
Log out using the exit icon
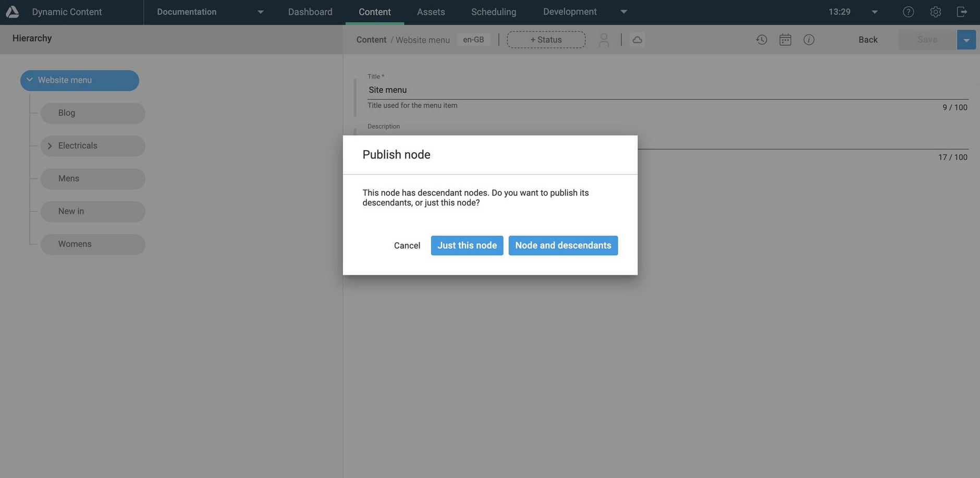click(x=962, y=11)
